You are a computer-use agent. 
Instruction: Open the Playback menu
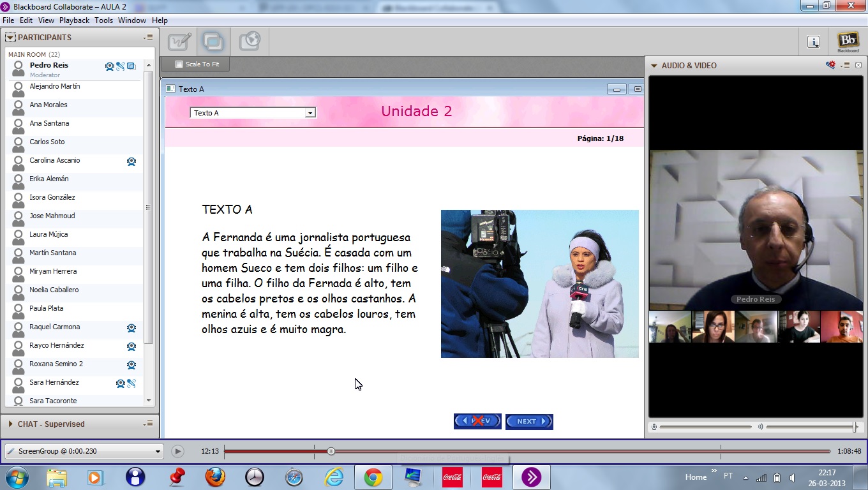75,20
